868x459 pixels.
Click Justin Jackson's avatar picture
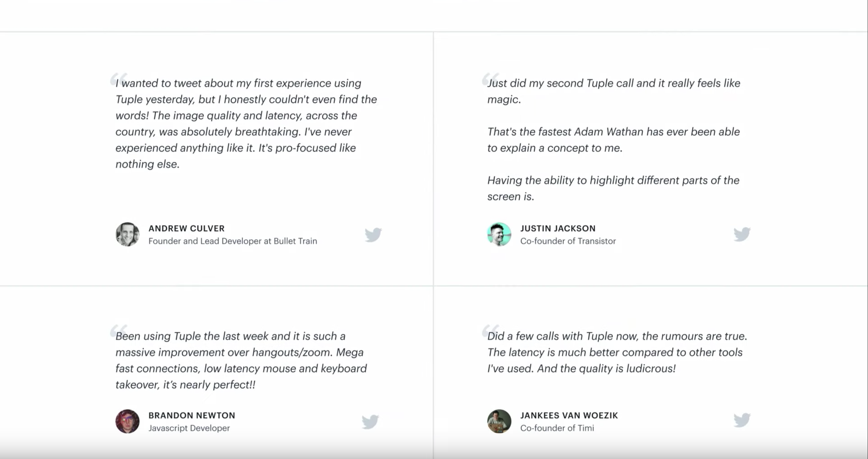(499, 234)
